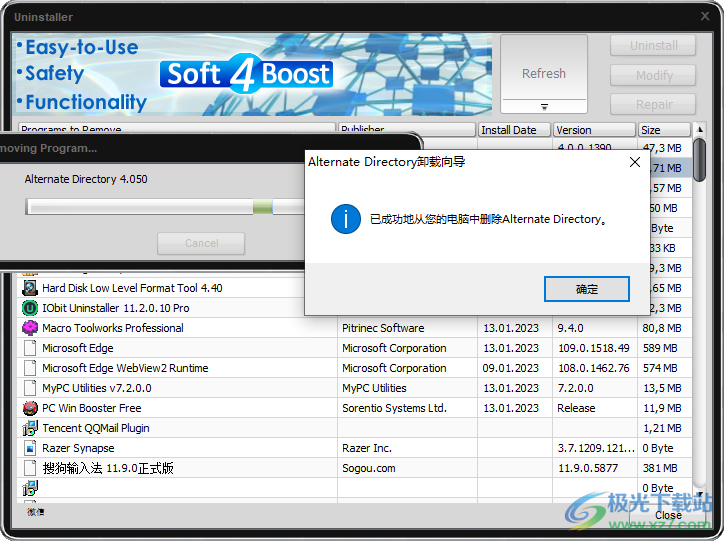This screenshot has height=541, width=724.
Task: Confirm with the 确定 button
Action: [586, 289]
